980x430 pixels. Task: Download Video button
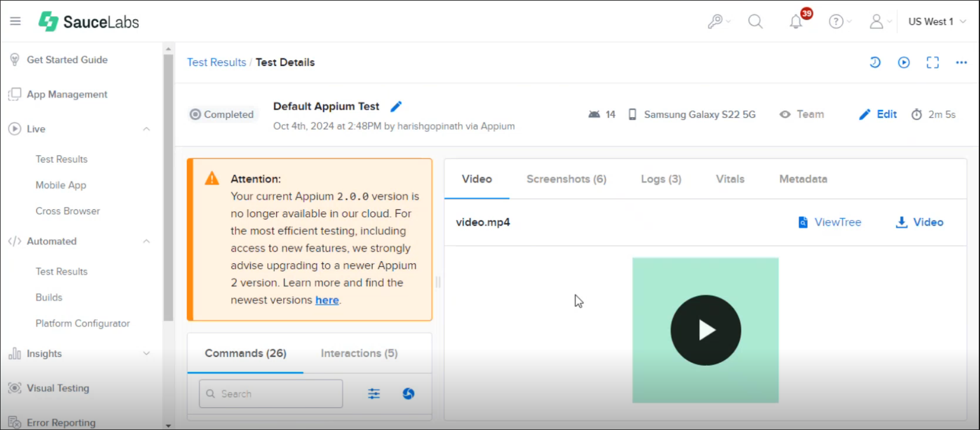(x=919, y=222)
